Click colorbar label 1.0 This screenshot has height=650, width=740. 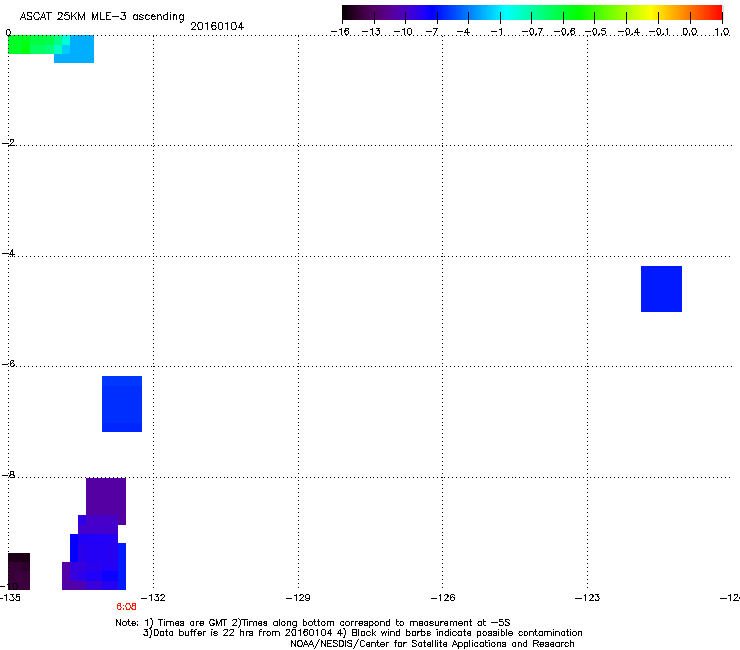click(722, 32)
